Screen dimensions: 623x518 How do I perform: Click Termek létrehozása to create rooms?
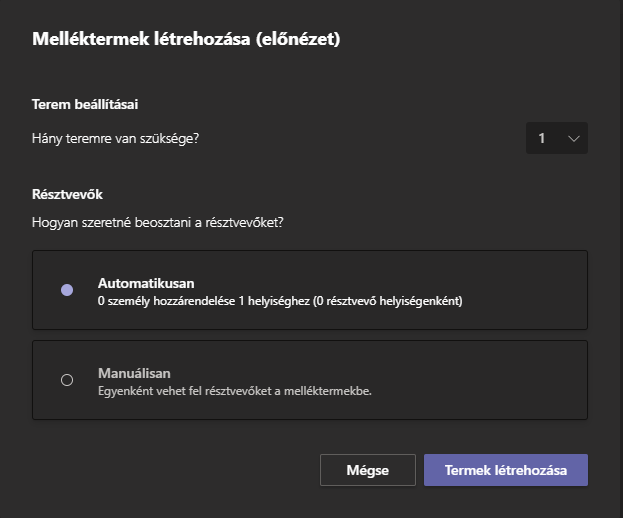tap(506, 470)
